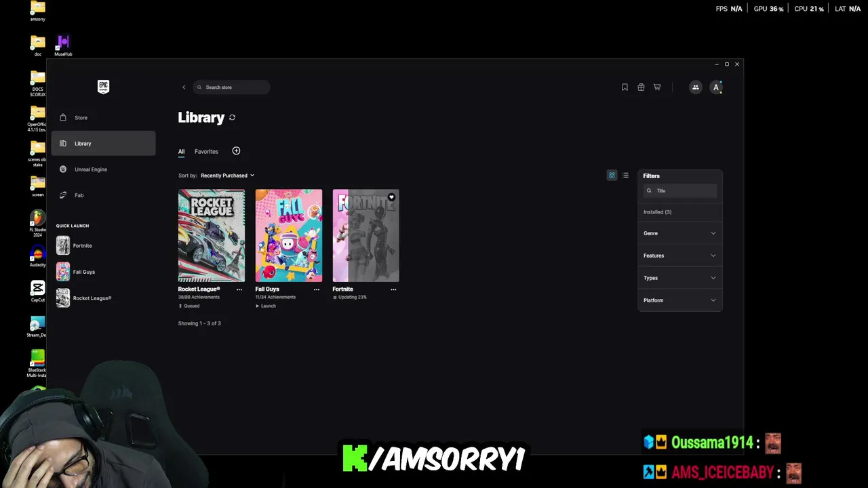Expand the Types filter
This screenshot has width=868, height=488.
tap(679, 278)
